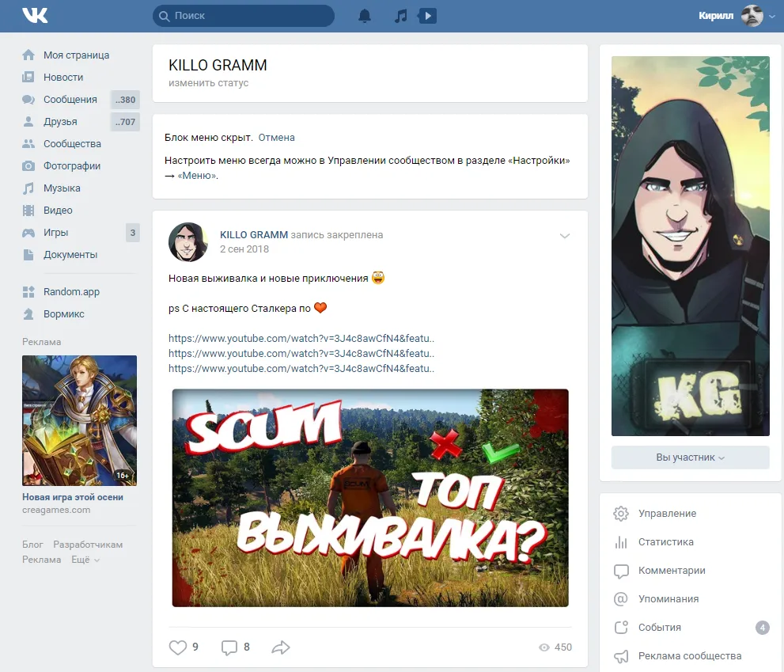Screen dimensions: 784x672
Task: Click the chat bubble icon beside Сообщения
Action: pyautogui.click(x=28, y=100)
